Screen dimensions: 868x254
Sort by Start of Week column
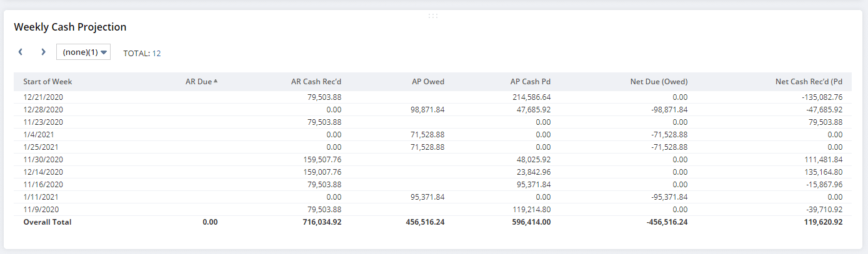click(x=47, y=82)
